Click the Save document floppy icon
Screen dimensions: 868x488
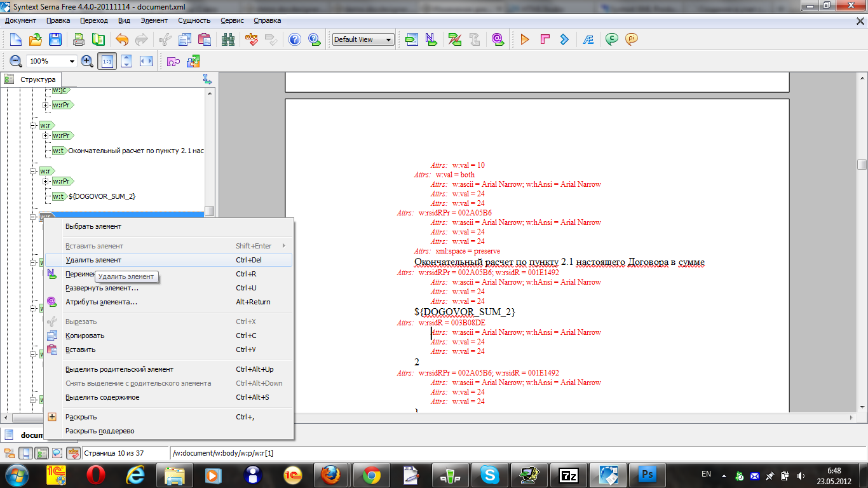click(x=55, y=39)
